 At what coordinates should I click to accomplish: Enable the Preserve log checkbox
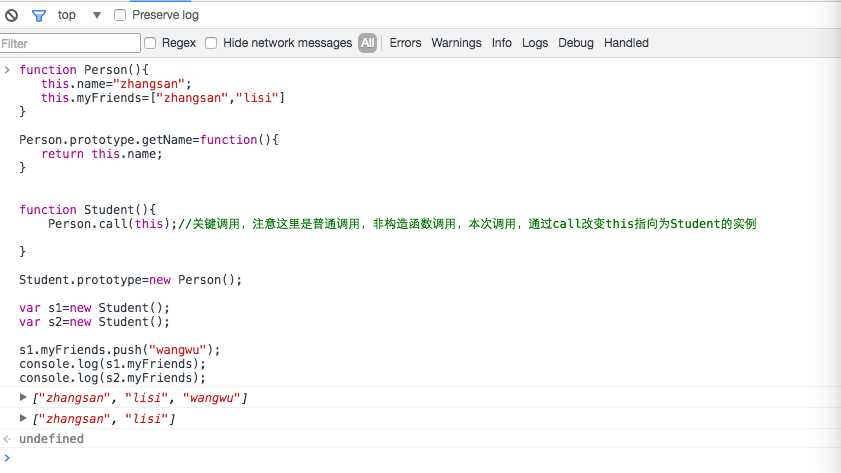(120, 15)
